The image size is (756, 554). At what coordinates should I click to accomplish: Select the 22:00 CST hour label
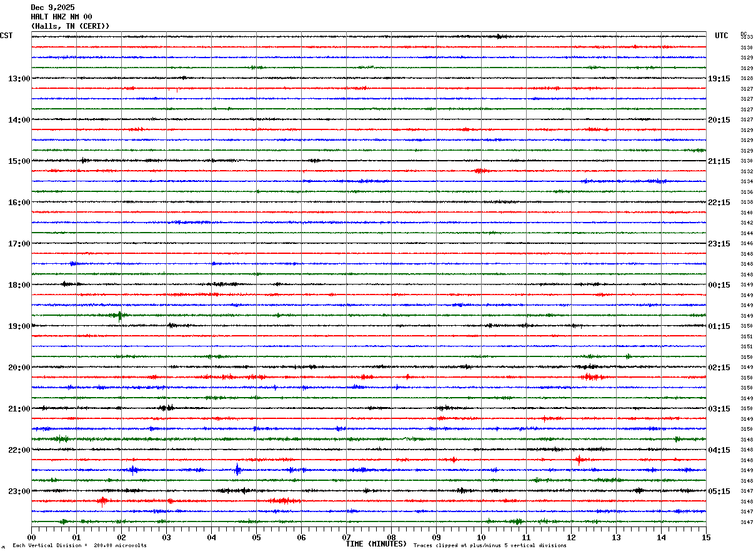point(19,450)
